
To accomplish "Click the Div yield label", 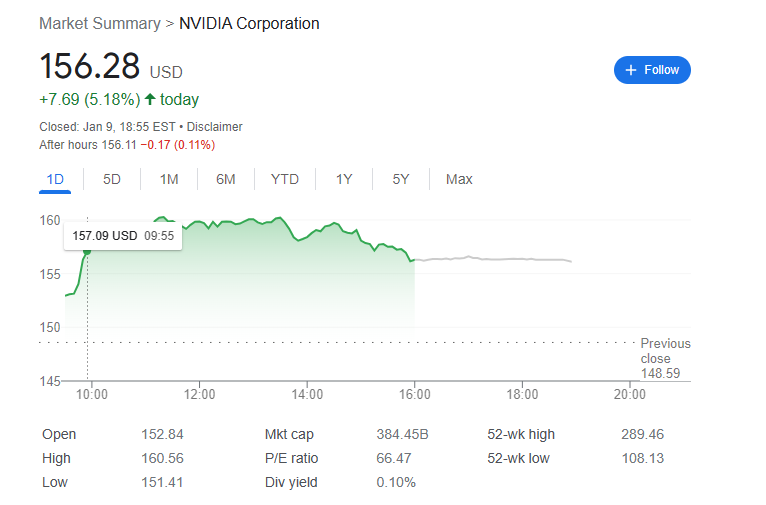I will point(291,483).
